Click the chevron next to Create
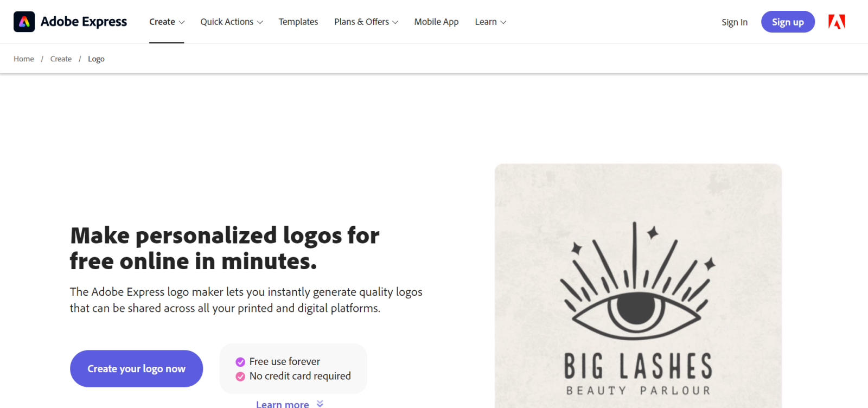Screen dimensions: 868x408 tap(182, 22)
